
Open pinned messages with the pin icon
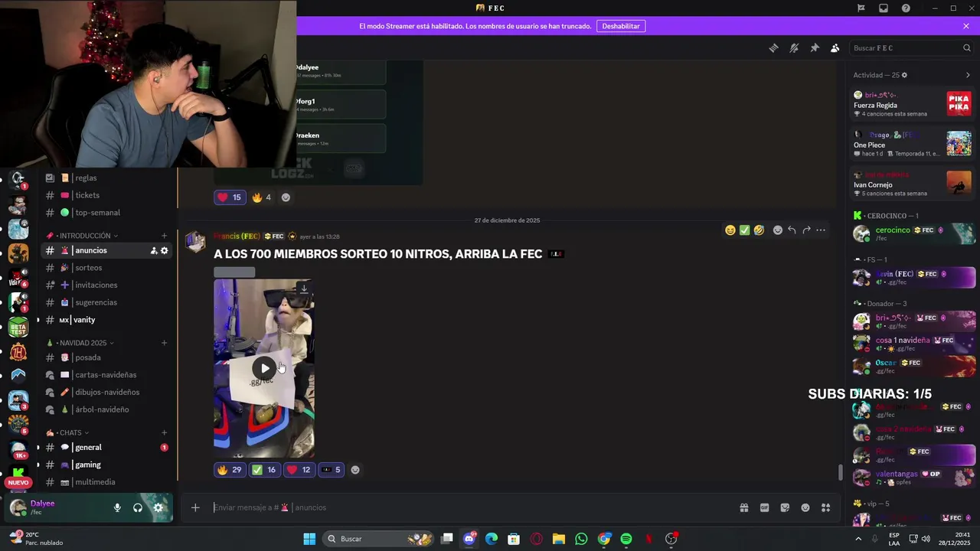pos(815,47)
